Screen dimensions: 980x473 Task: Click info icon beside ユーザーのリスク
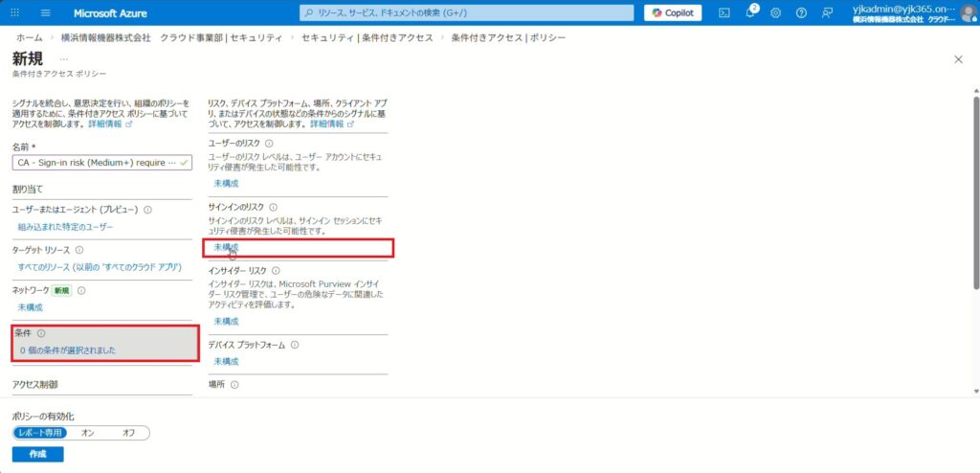(269, 144)
